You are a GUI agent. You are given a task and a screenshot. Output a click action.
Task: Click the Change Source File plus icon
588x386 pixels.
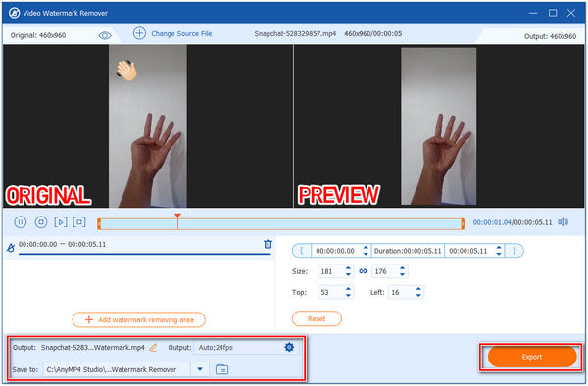pyautogui.click(x=139, y=33)
